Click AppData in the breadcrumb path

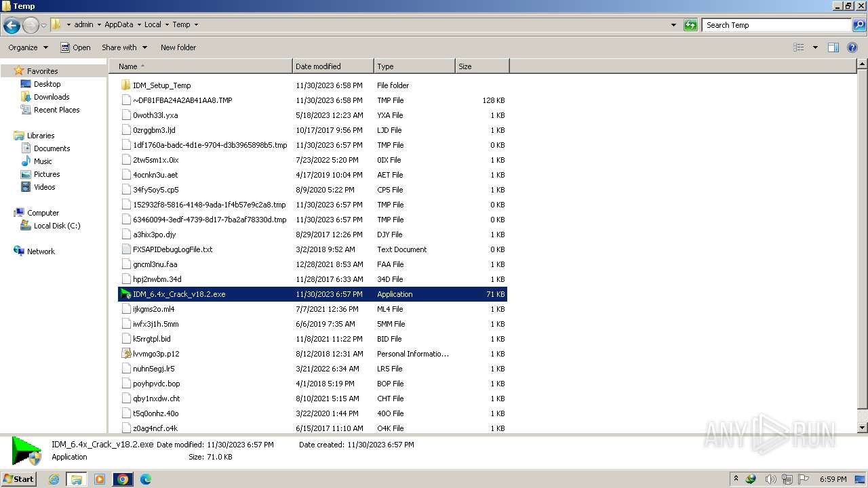pos(119,24)
